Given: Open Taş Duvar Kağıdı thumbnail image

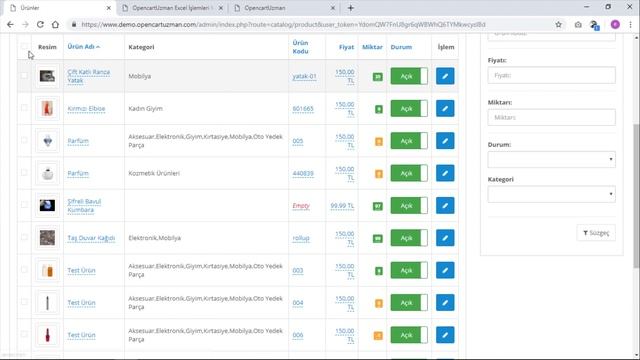Looking at the screenshot, I should tap(47, 238).
